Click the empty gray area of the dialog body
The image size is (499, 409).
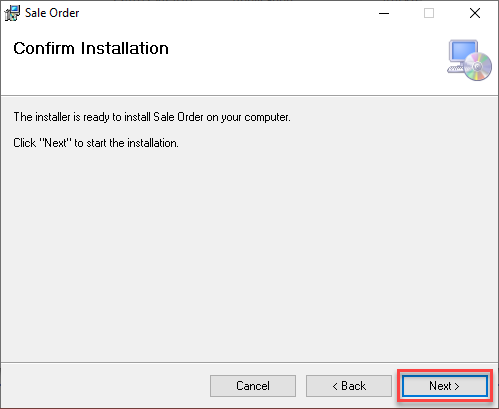pyautogui.click(x=249, y=253)
